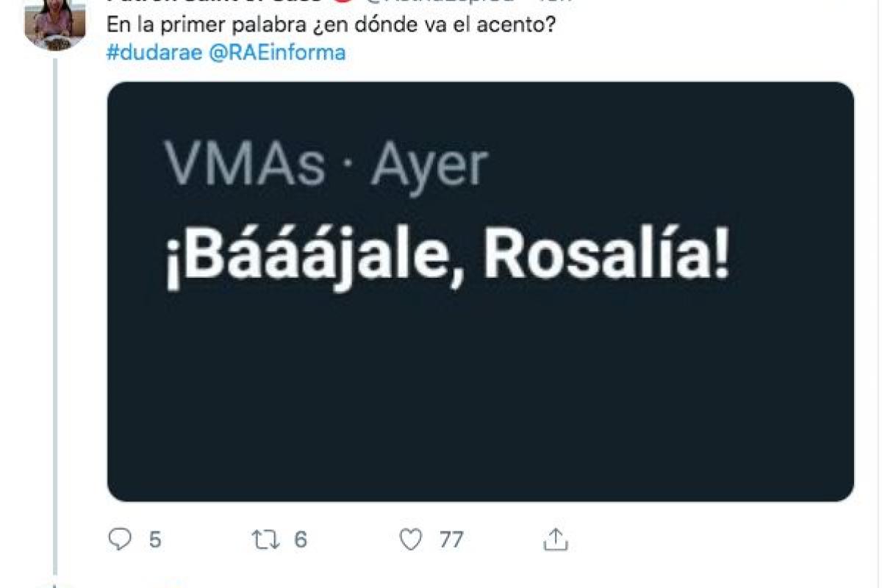Enlarge the dark embedded tweet image
Image resolution: width=882 pixels, height=588 pixels.
481,292
